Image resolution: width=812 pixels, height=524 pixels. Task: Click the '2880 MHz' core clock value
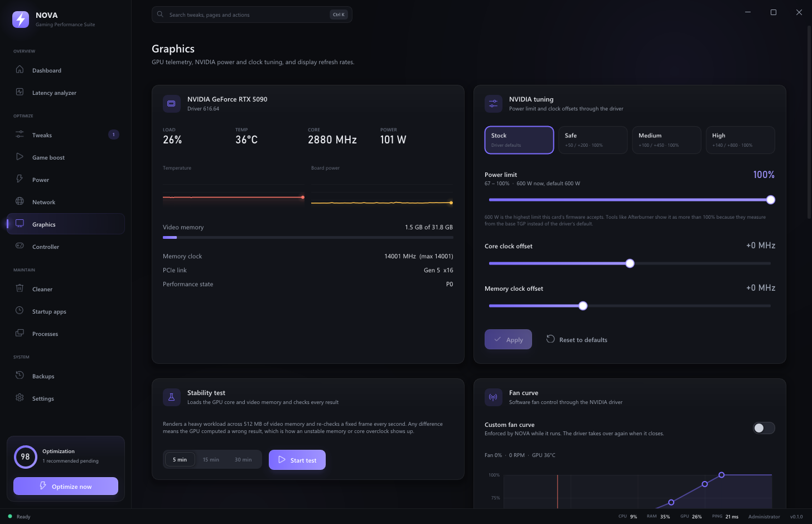point(332,140)
